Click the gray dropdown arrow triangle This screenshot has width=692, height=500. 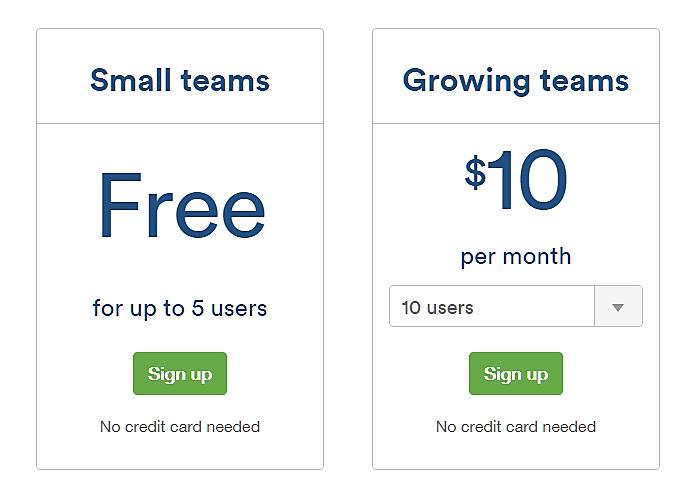tap(618, 307)
